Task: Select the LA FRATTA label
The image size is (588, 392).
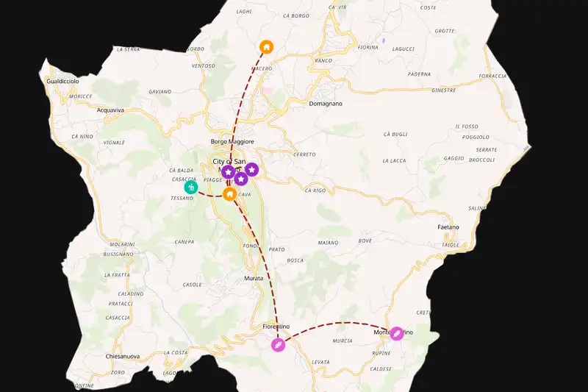Action: (x=117, y=275)
